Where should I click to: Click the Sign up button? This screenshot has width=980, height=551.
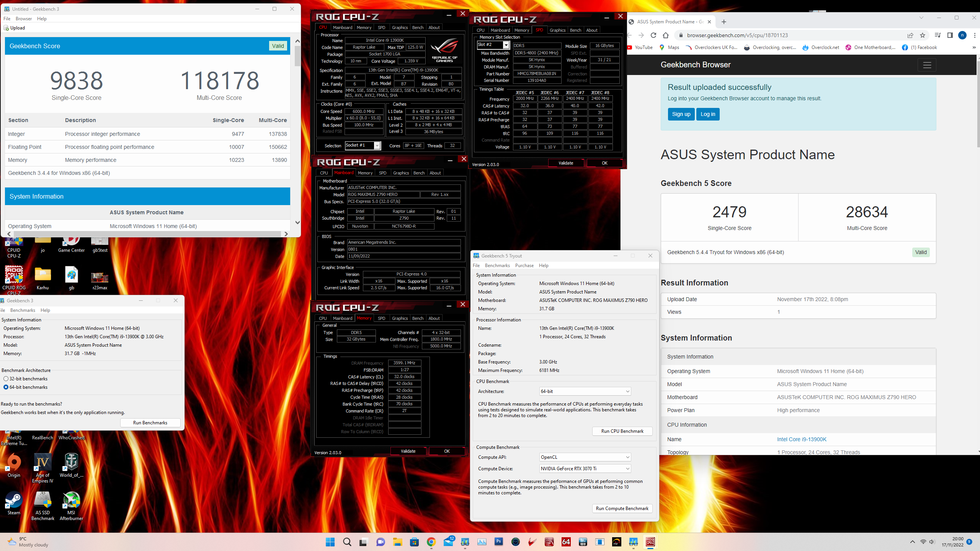[x=681, y=114]
